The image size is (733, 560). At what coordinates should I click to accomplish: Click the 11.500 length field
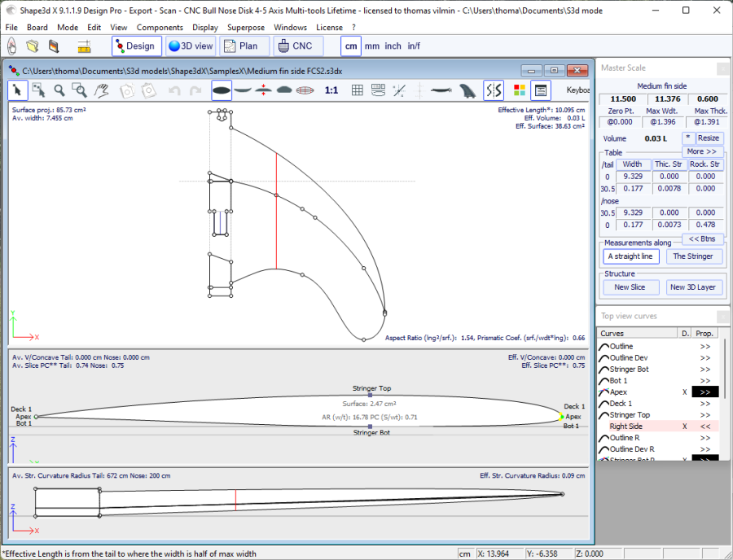[x=622, y=99]
